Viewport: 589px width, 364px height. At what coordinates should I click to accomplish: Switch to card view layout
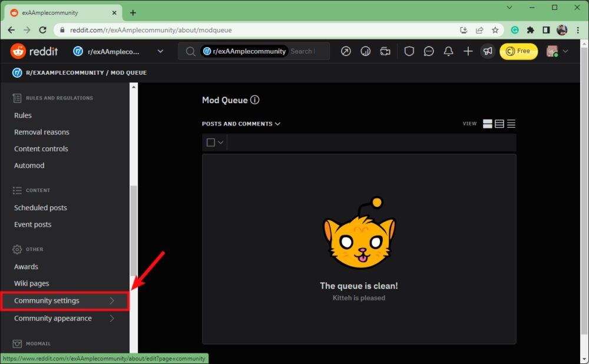tap(488, 124)
